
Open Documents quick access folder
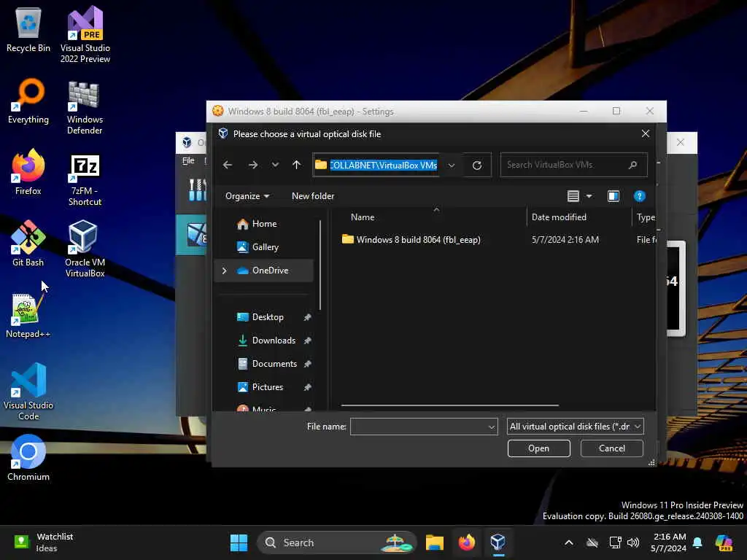tap(274, 364)
